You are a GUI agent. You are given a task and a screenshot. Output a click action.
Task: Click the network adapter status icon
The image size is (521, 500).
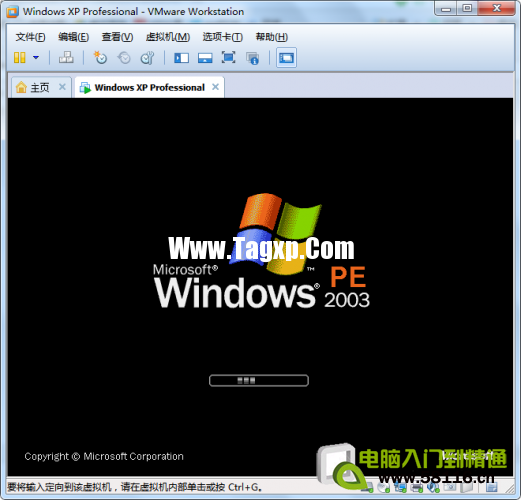point(400,488)
